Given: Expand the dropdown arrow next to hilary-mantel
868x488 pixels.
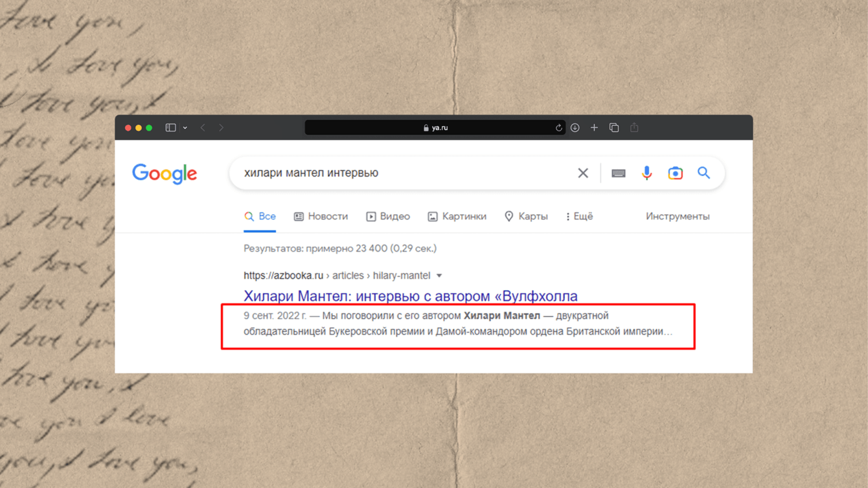Looking at the screenshot, I should coord(439,276).
